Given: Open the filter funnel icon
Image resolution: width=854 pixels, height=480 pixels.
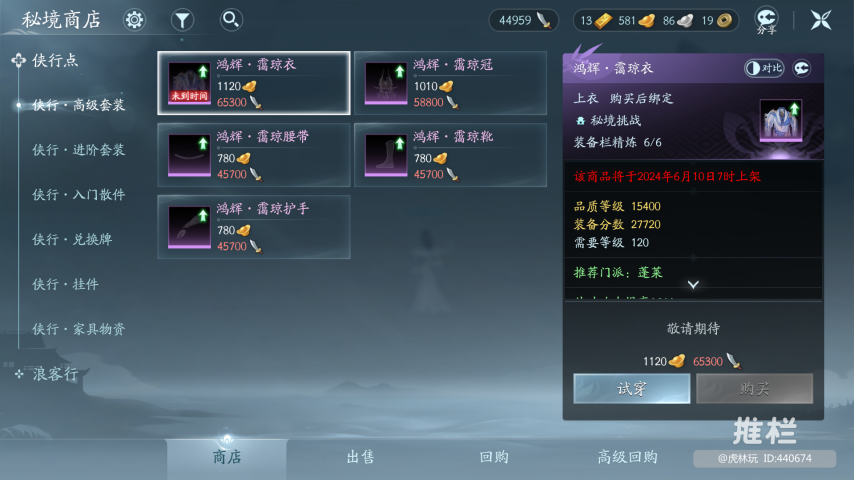Looking at the screenshot, I should tap(182, 20).
